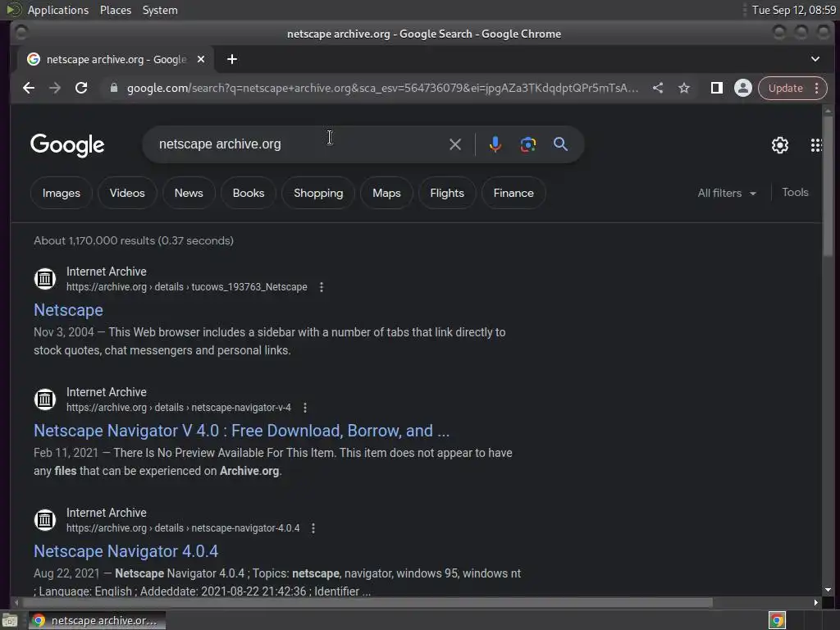This screenshot has width=840, height=630.
Task: Filter results by Images
Action: tap(61, 193)
